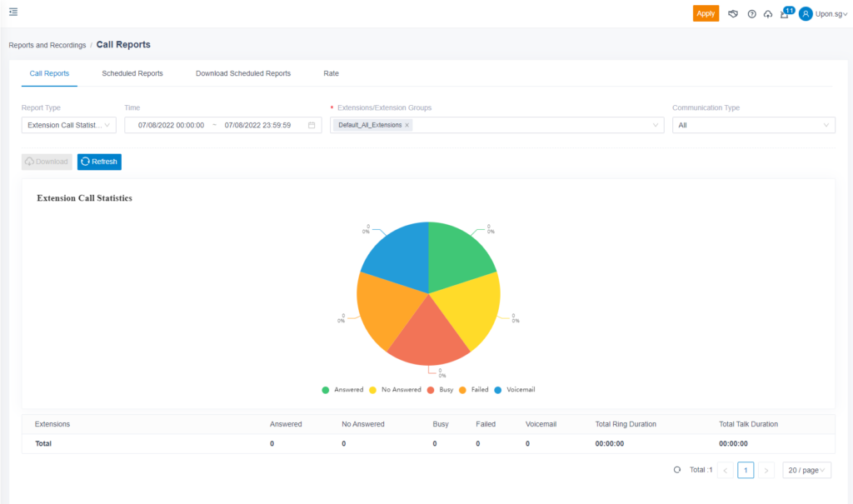
Task: Click the cloud upload icon in header
Action: [767, 13]
